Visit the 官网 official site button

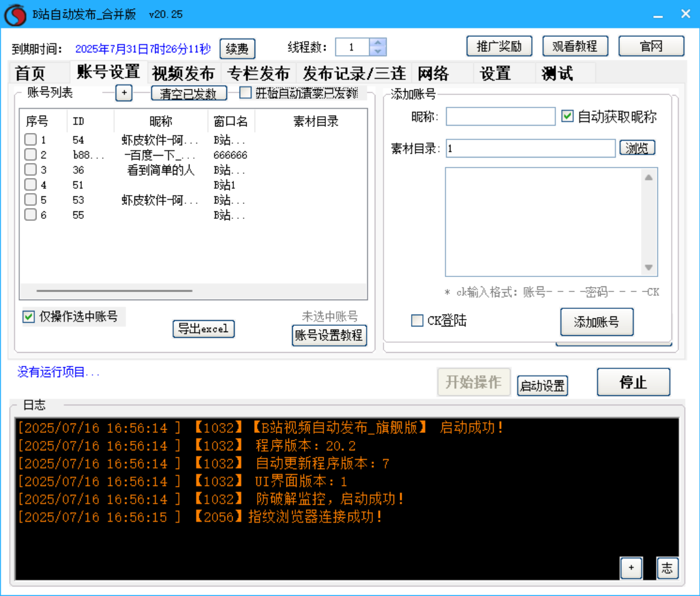(651, 46)
